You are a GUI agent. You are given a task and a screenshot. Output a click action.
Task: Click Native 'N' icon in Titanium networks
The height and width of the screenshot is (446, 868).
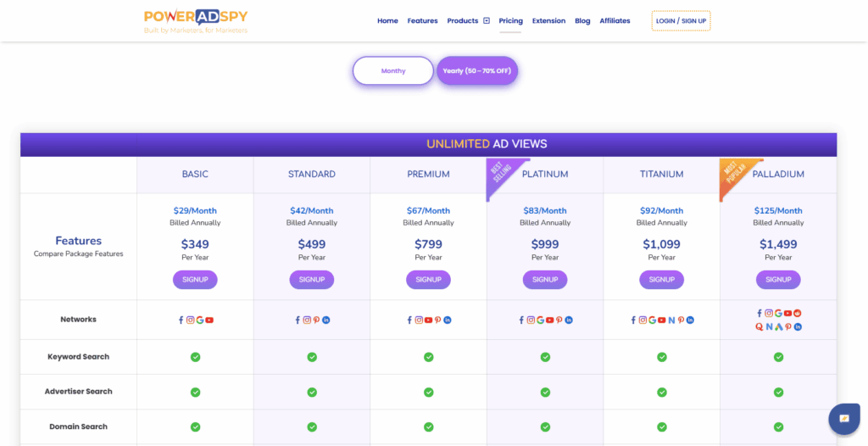coord(671,321)
